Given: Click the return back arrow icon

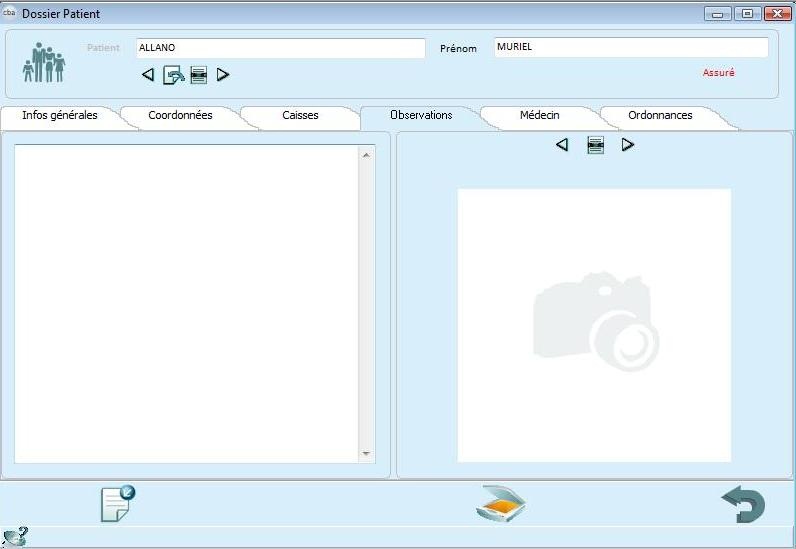Looking at the screenshot, I should [x=743, y=504].
